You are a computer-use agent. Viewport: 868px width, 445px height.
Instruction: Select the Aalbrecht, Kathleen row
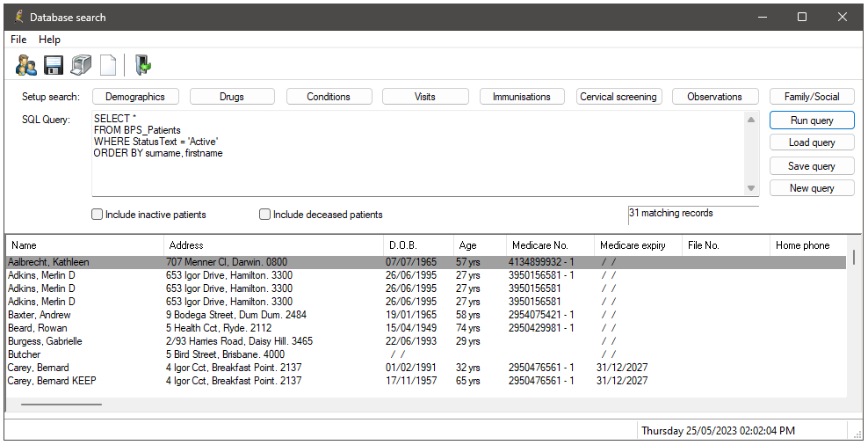click(426, 262)
